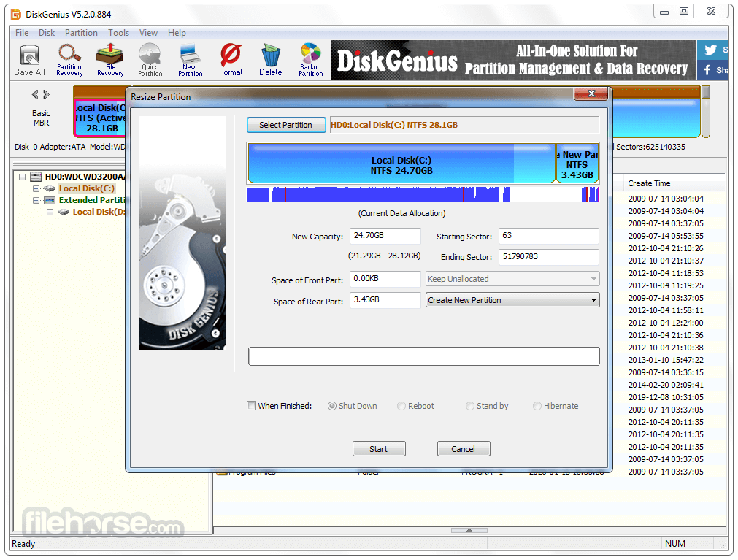This screenshot has height=560, width=738.
Task: Select the Hibernate radio option
Action: 537,406
